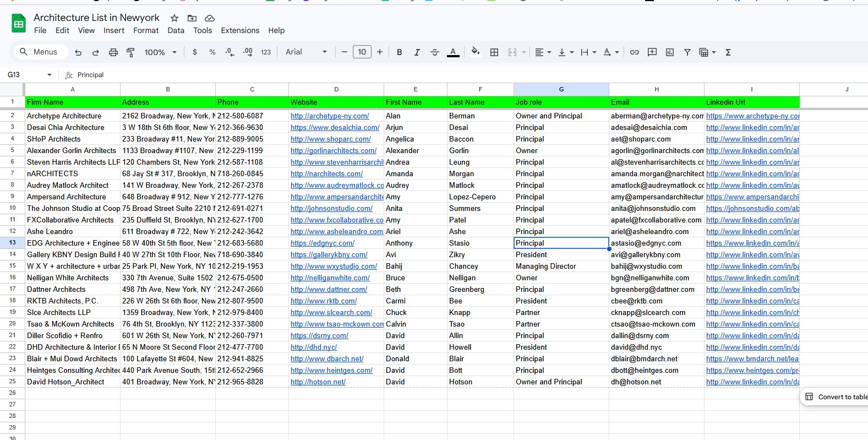Print the spreadsheet
Viewport: 868px width, 440px height.
[x=113, y=52]
